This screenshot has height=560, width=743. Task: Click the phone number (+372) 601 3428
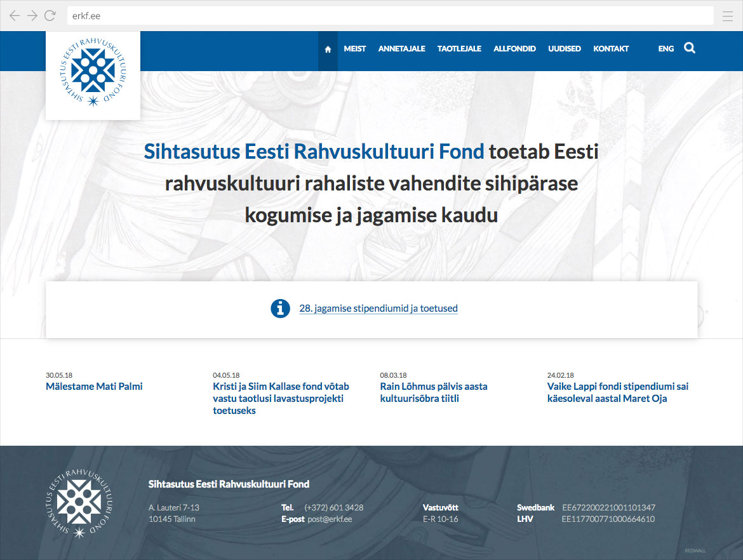tap(333, 507)
